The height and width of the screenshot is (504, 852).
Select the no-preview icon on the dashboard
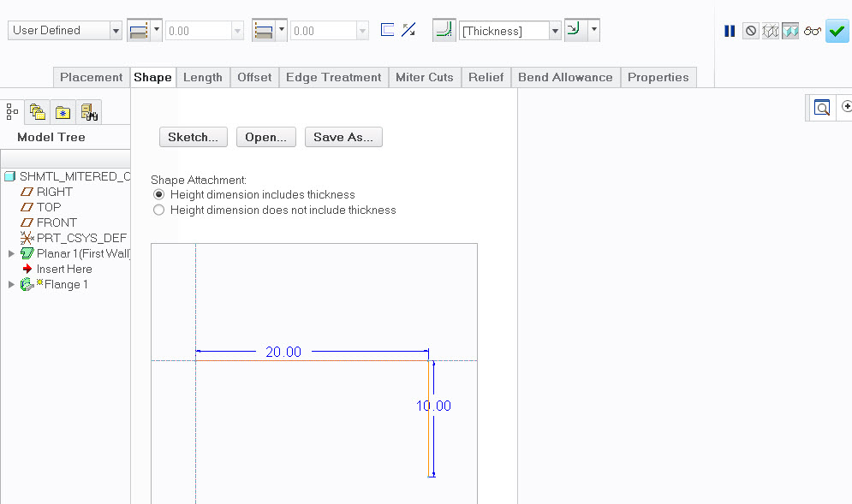coord(749,31)
